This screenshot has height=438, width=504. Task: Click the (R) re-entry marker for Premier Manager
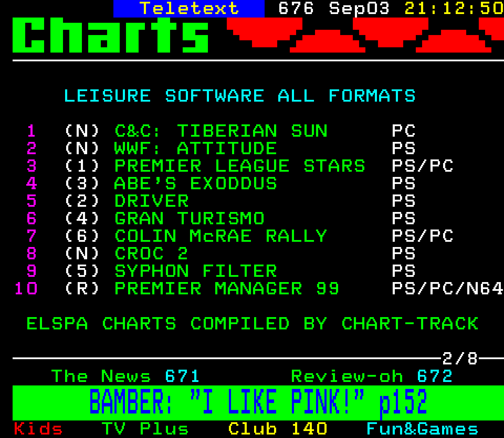[82, 289]
